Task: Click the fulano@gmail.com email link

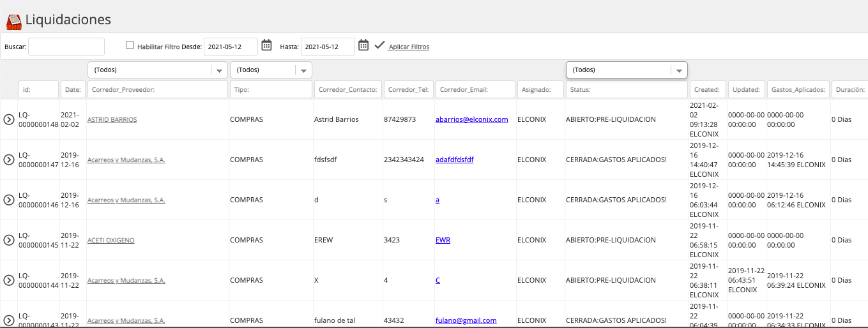Action: click(466, 320)
